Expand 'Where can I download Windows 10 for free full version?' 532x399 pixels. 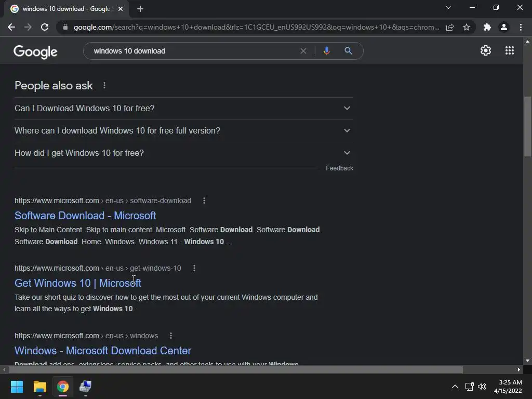click(183, 130)
